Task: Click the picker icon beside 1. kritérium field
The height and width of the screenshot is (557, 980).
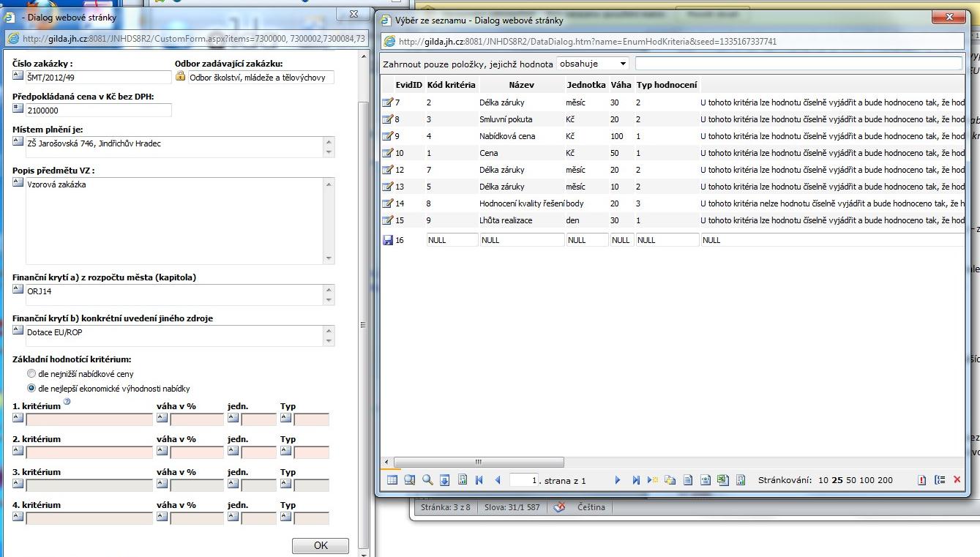Action: pos(18,418)
